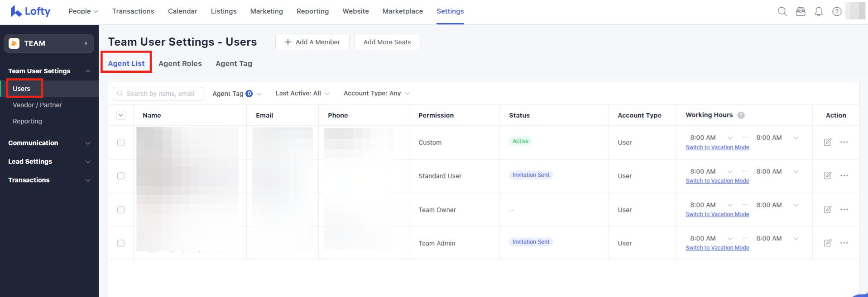Switch to the Agent Roles tab
The image size is (868, 297).
point(180,64)
